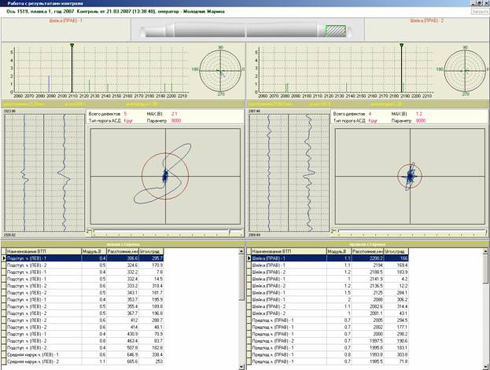490x370 pixels.
Task: Click the Закрыть button at top right
Action: (x=480, y=11)
